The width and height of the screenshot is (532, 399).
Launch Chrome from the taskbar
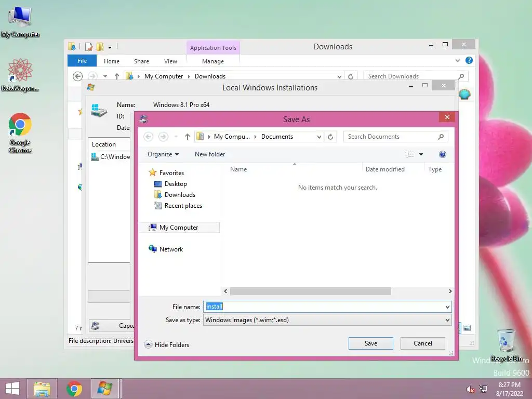74,389
